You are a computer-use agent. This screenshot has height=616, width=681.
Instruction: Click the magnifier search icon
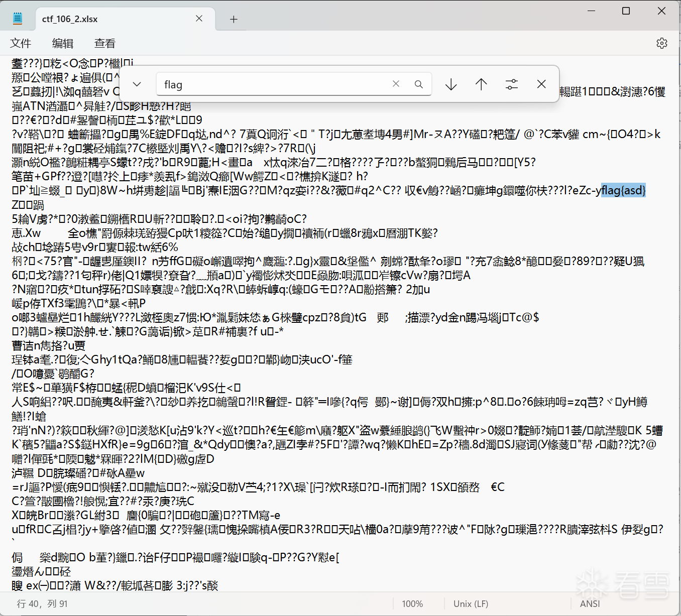[418, 84]
